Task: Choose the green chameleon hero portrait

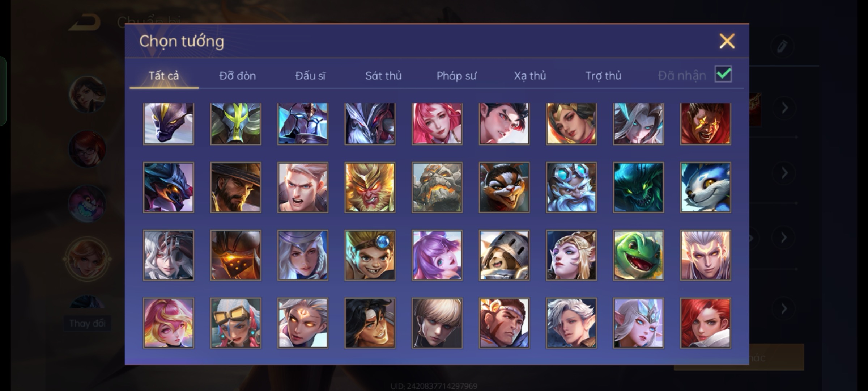Action: coord(638,255)
